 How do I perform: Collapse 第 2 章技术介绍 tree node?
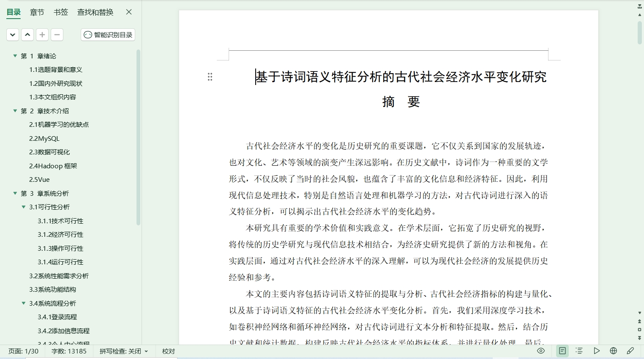[15, 111]
